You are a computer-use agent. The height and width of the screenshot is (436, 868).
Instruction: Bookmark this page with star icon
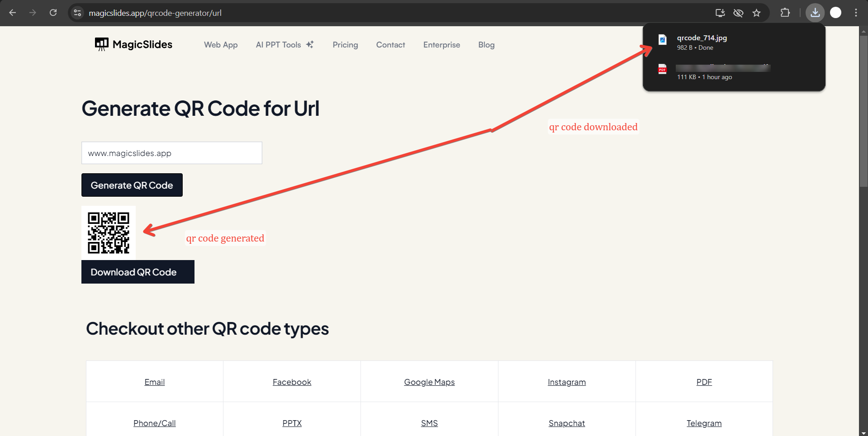coord(756,13)
